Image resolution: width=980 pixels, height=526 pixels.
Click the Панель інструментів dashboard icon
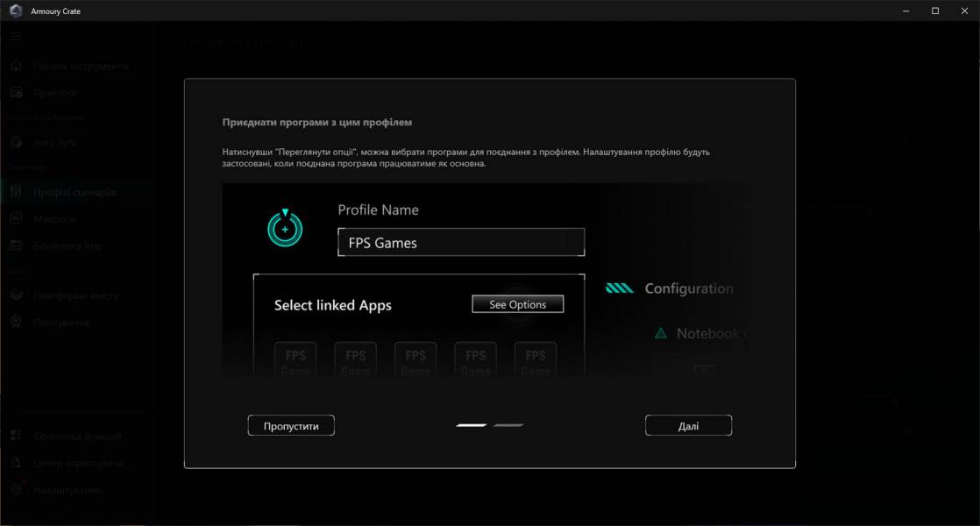point(16,67)
